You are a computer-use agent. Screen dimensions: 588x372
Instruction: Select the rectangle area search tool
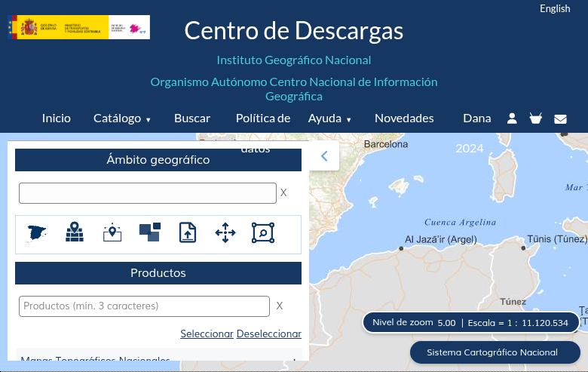[263, 233]
